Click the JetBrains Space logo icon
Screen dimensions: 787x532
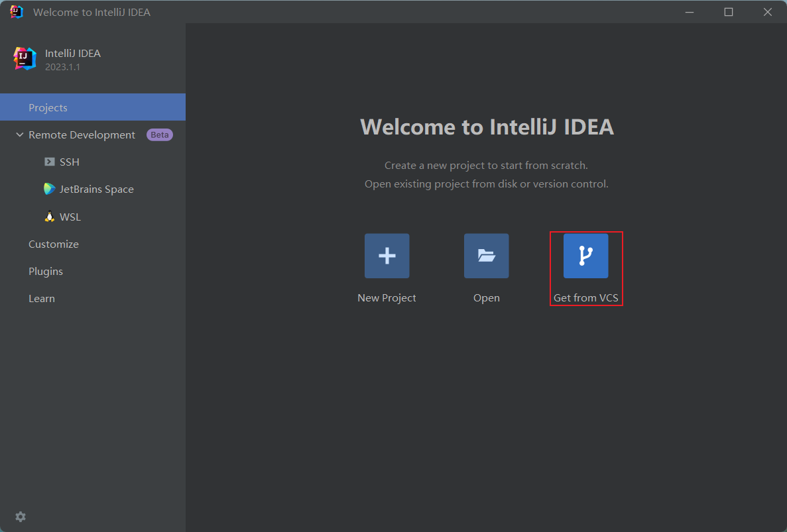pyautogui.click(x=50, y=189)
